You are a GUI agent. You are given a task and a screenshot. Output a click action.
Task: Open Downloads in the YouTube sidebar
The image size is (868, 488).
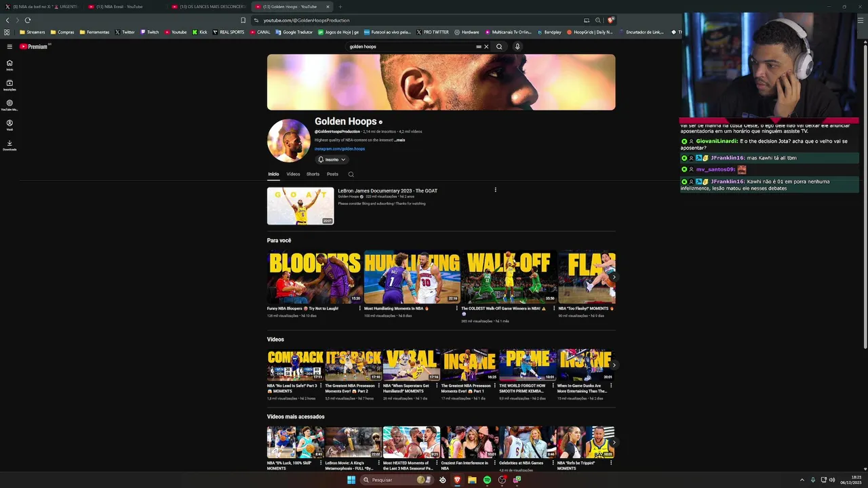[9, 145]
